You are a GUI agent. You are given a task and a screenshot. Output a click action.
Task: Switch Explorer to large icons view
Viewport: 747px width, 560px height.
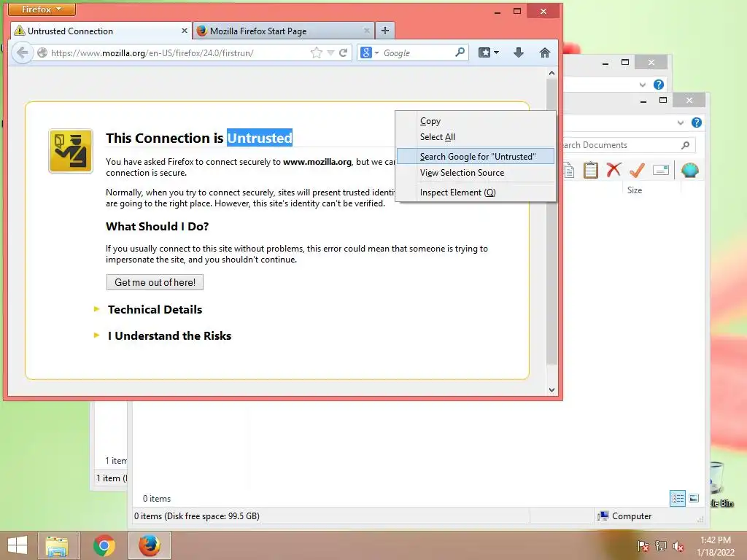coord(694,499)
